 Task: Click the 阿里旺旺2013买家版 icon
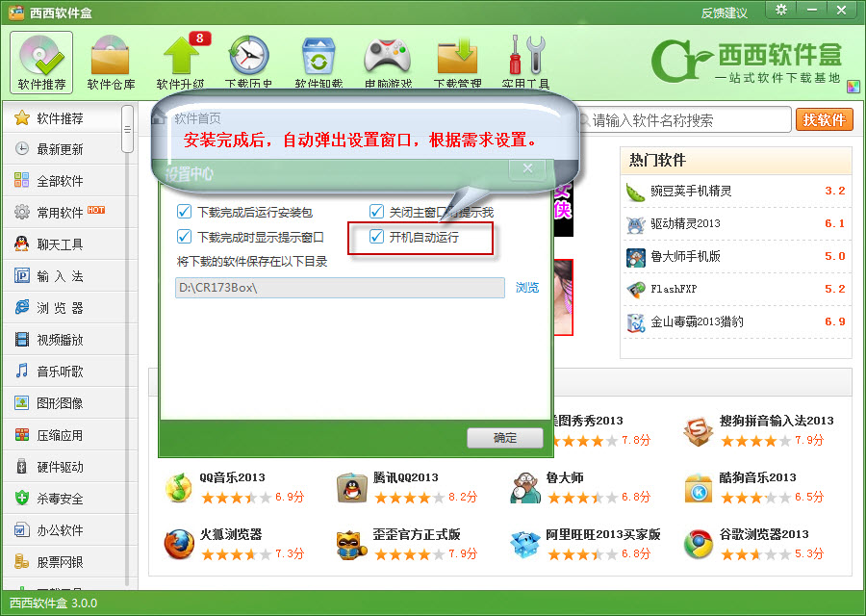(x=524, y=545)
